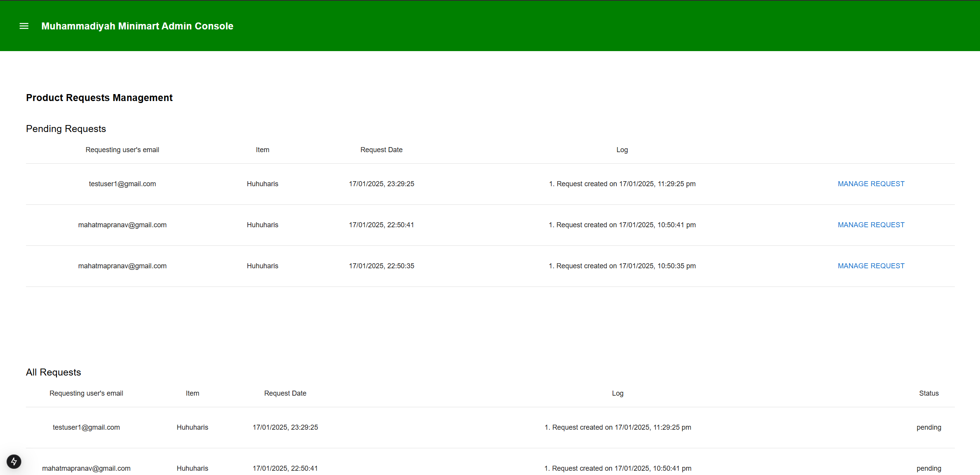Click the Product Requests Management heading
Image resolution: width=980 pixels, height=475 pixels.
coord(99,98)
